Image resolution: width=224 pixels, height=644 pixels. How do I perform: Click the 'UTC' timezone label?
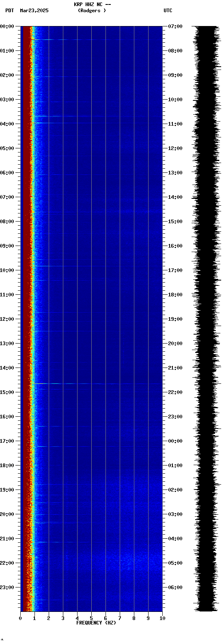coord(168,11)
